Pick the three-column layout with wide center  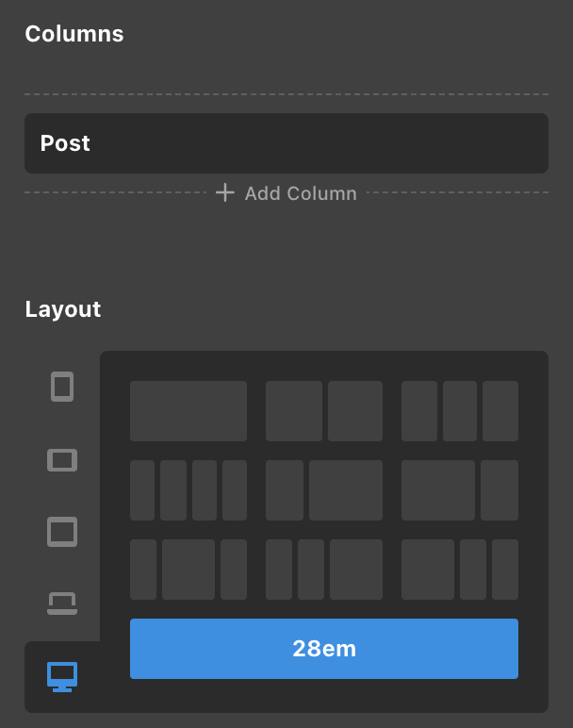[188, 570]
